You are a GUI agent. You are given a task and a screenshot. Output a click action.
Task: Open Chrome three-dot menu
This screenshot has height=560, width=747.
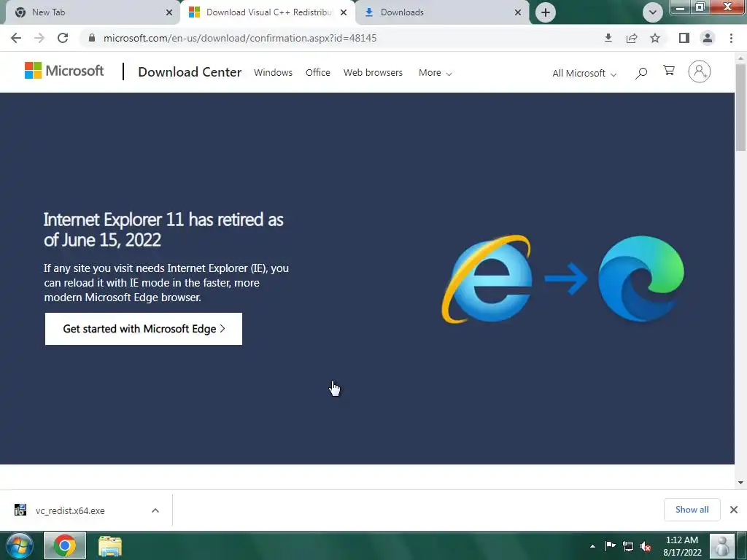(x=731, y=38)
